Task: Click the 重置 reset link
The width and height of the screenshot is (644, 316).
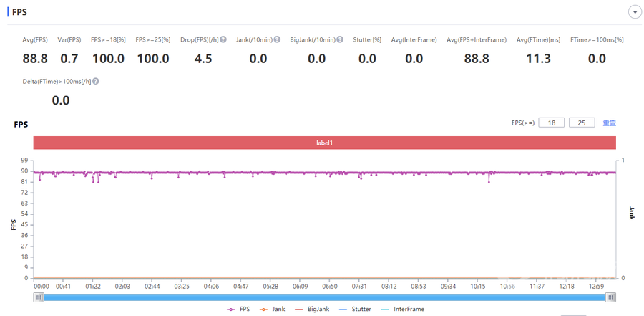Action: [609, 123]
